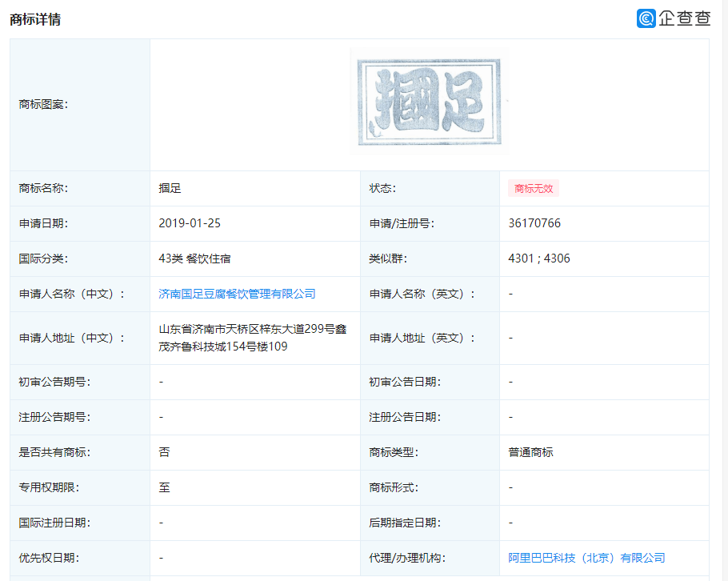Click the 国际分类 field label
Viewport: 728px width, 581px height.
click(43, 258)
